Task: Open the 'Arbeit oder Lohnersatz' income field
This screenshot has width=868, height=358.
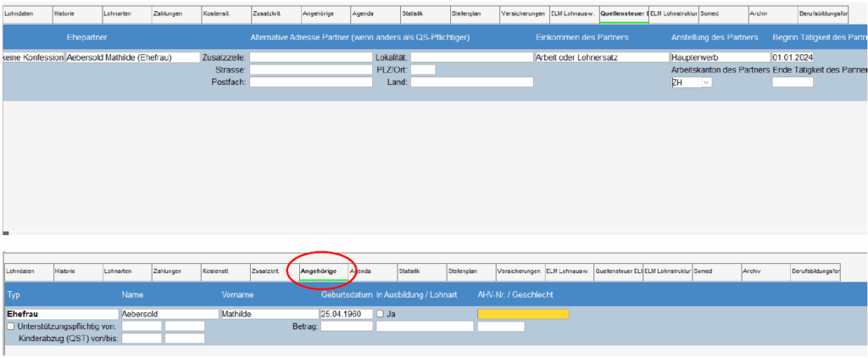Action: [600, 57]
